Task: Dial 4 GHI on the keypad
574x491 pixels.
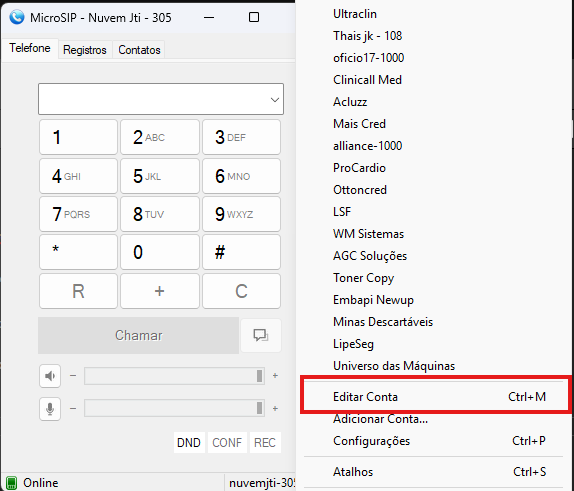Action: click(x=78, y=176)
